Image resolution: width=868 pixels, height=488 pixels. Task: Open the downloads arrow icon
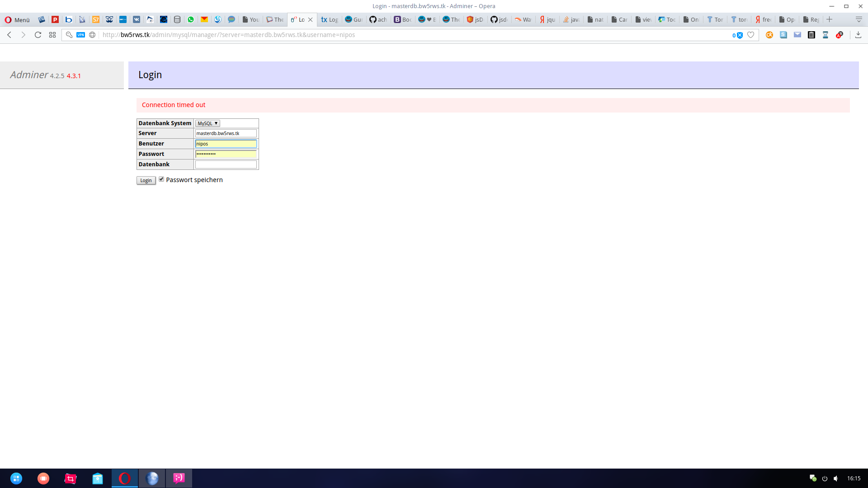[858, 35]
